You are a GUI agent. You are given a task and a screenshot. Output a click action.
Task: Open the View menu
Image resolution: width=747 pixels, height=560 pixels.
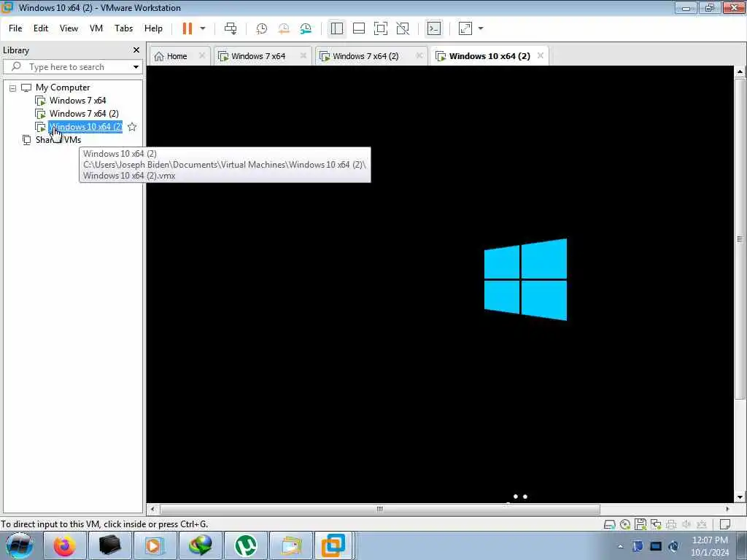[69, 28]
